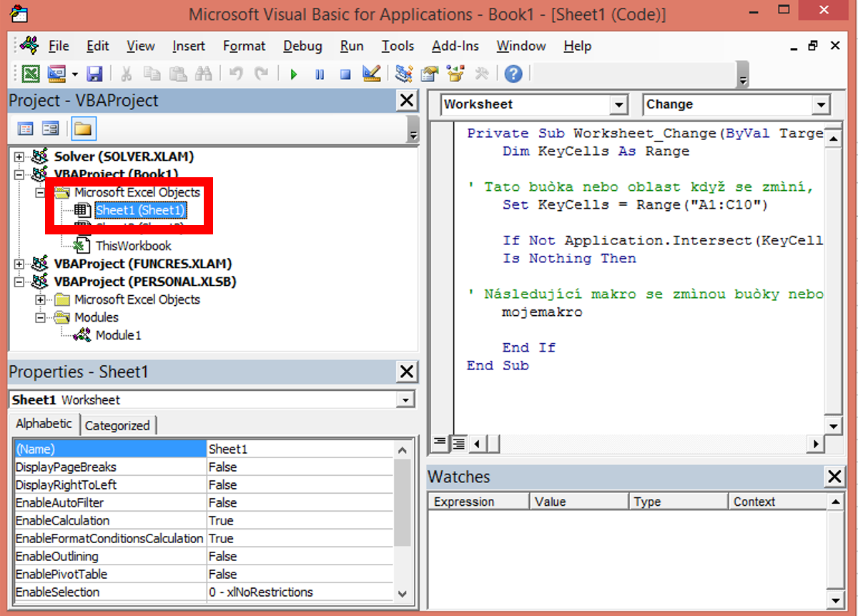This screenshot has height=616, width=858.
Task: Collapse the Modules folder node
Action: (x=40, y=317)
